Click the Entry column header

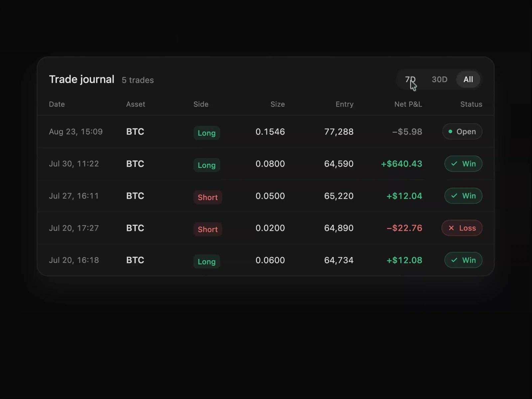point(344,104)
